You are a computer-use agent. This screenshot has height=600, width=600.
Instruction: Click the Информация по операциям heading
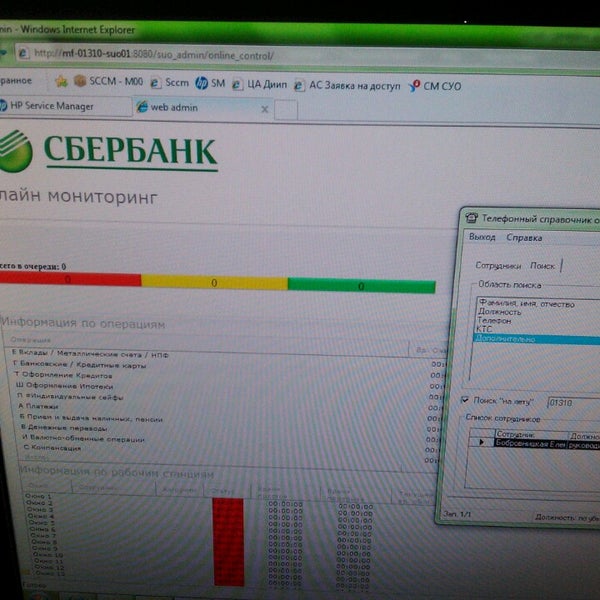coord(83,323)
